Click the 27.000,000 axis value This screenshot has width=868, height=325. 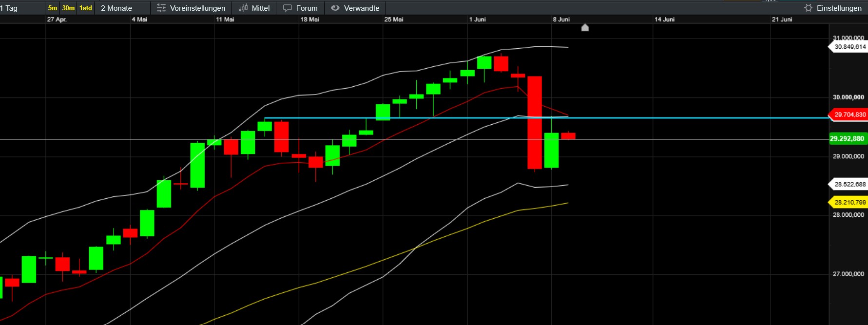point(849,274)
